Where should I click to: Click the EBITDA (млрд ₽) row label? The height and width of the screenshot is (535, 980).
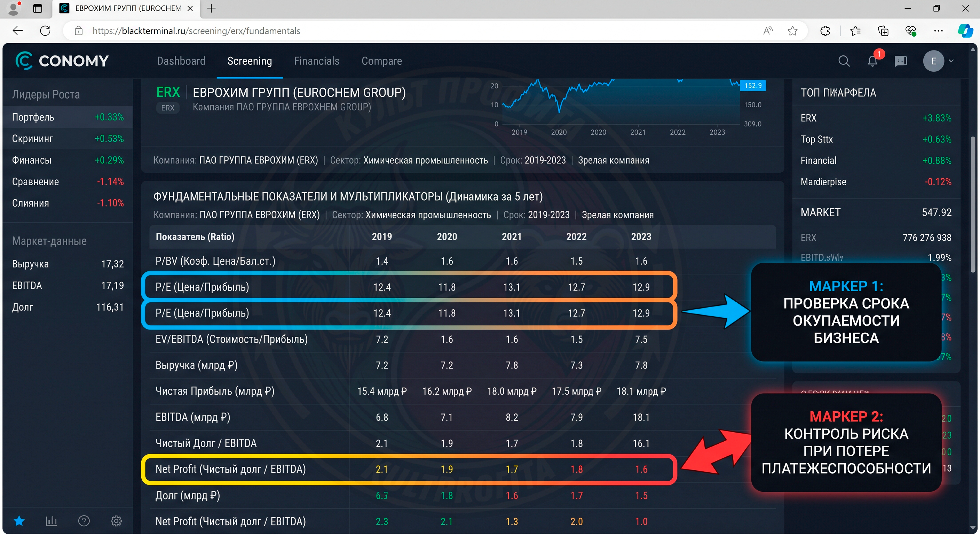192,417
